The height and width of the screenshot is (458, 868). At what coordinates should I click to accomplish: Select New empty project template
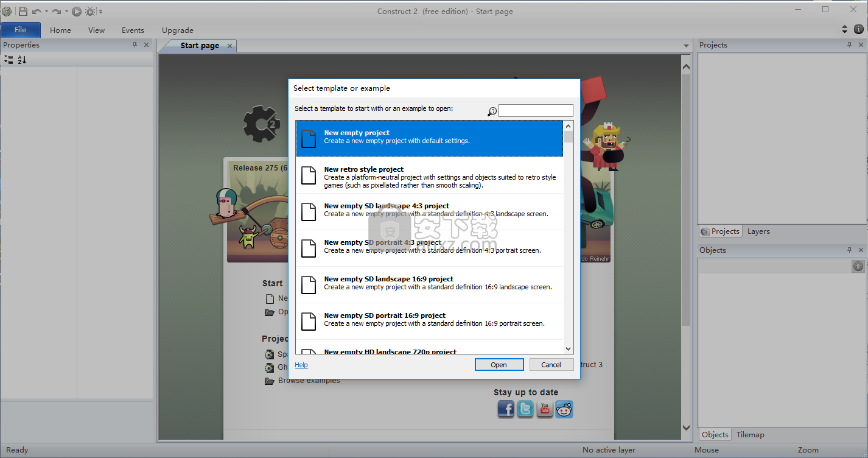pos(430,139)
